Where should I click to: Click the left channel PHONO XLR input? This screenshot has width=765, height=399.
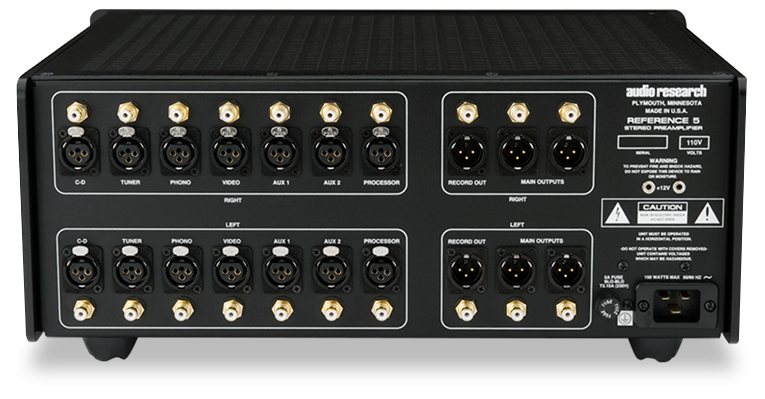[x=182, y=270]
